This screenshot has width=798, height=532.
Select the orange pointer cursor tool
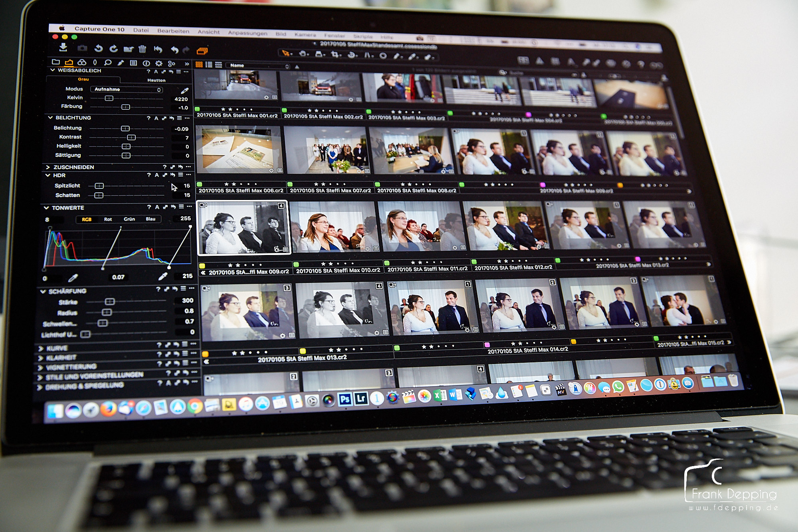[286, 53]
